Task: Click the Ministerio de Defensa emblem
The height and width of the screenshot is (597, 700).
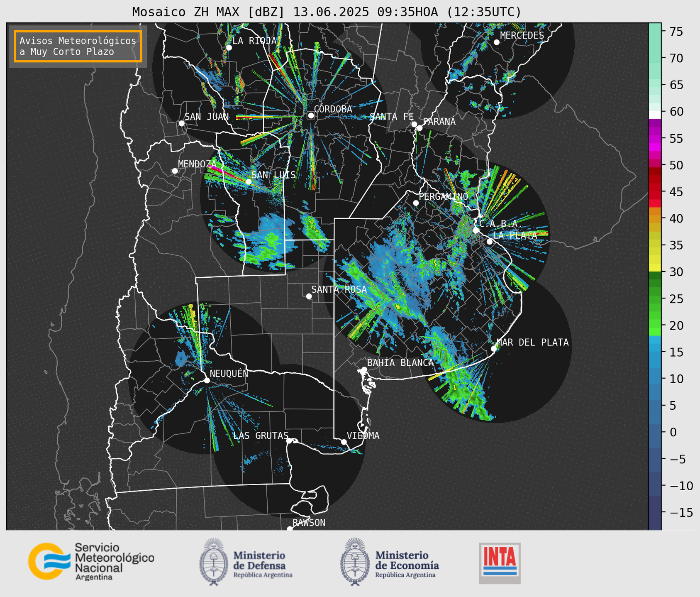Action: click(x=213, y=562)
